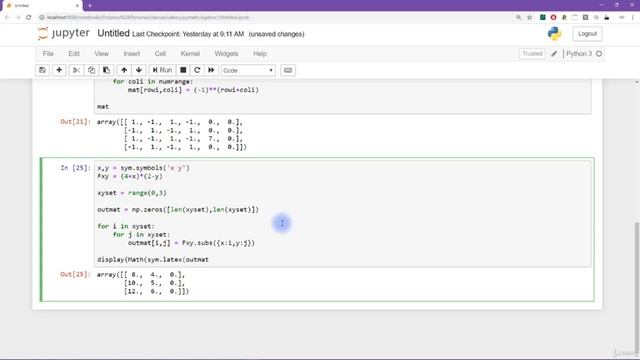Interrupt the kernel with stop icon

coord(183,70)
